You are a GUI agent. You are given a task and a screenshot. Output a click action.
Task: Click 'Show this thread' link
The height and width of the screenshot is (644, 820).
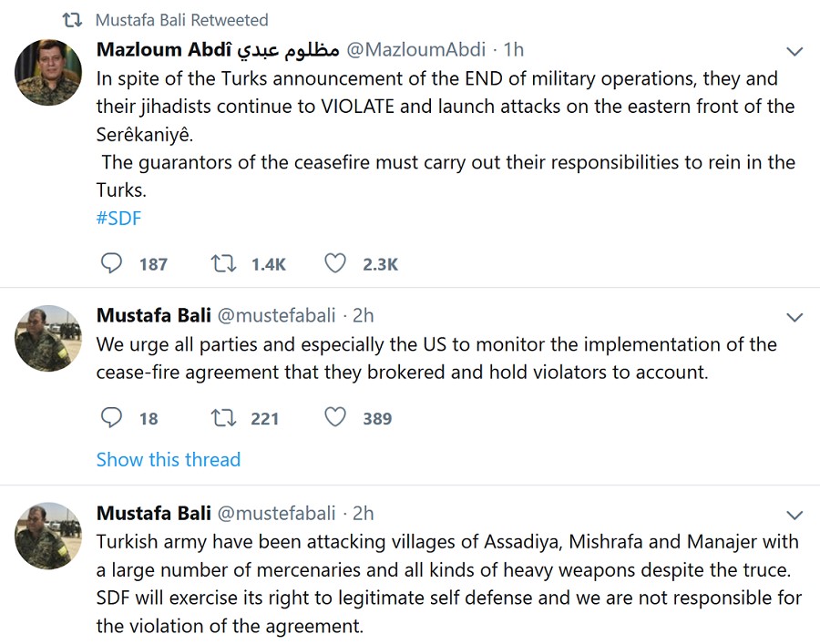point(169,459)
